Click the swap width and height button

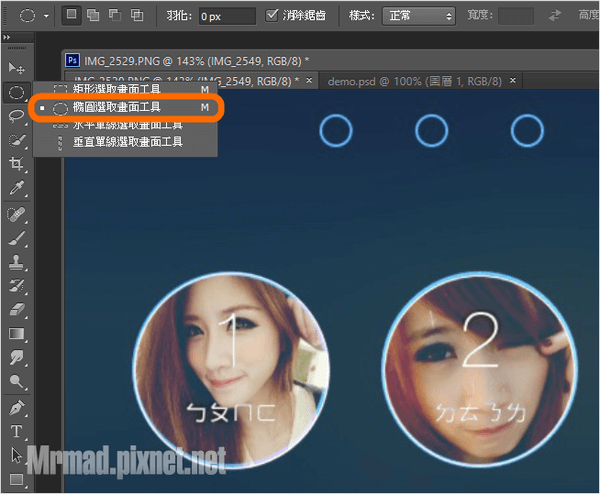pyautogui.click(x=553, y=16)
